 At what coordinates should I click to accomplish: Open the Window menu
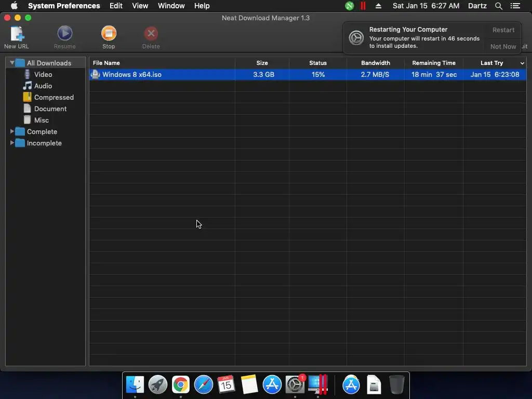[x=171, y=6]
